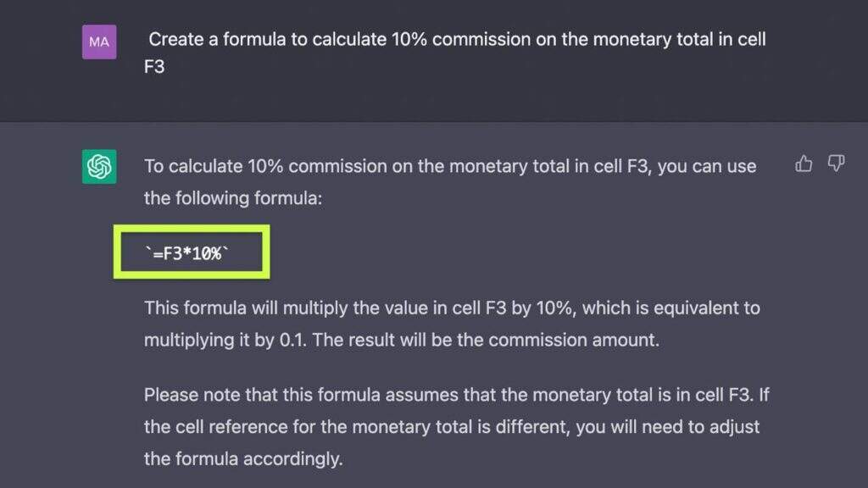Click "you can use" in the reply's first line

click(x=706, y=166)
